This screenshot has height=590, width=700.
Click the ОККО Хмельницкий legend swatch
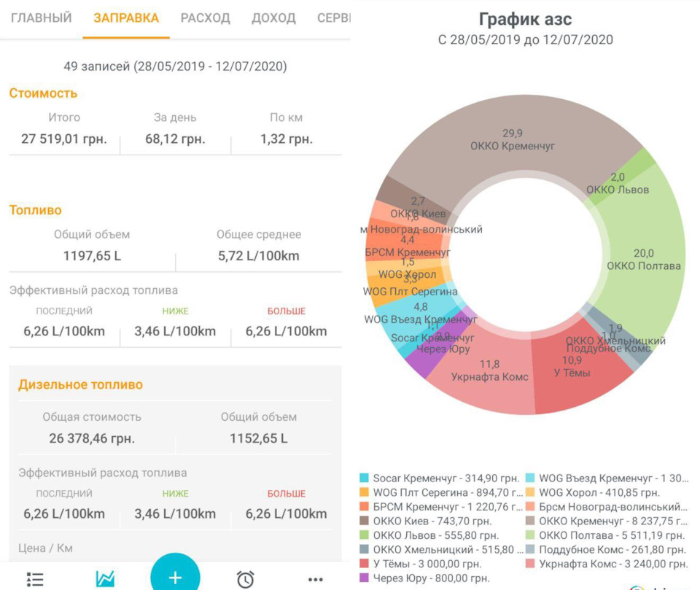click(x=365, y=549)
